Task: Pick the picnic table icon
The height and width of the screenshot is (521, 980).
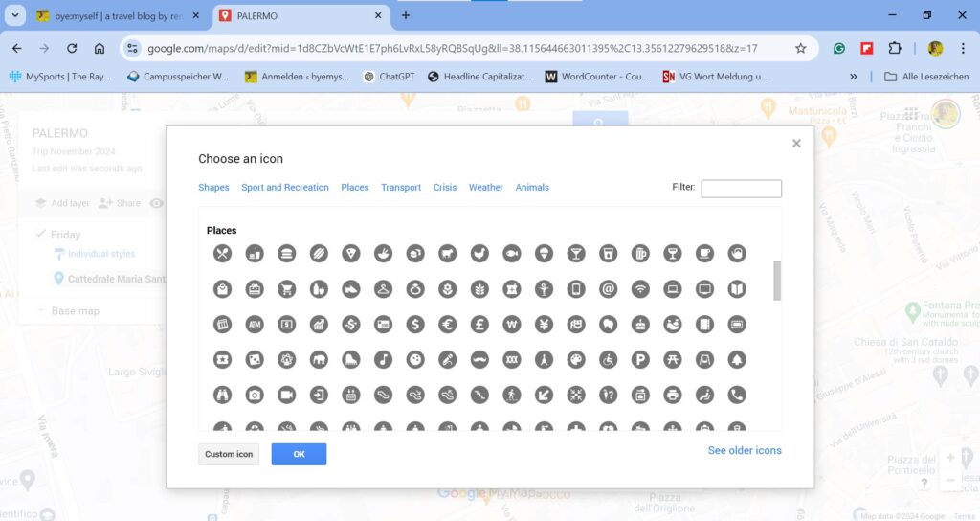Action: click(673, 360)
